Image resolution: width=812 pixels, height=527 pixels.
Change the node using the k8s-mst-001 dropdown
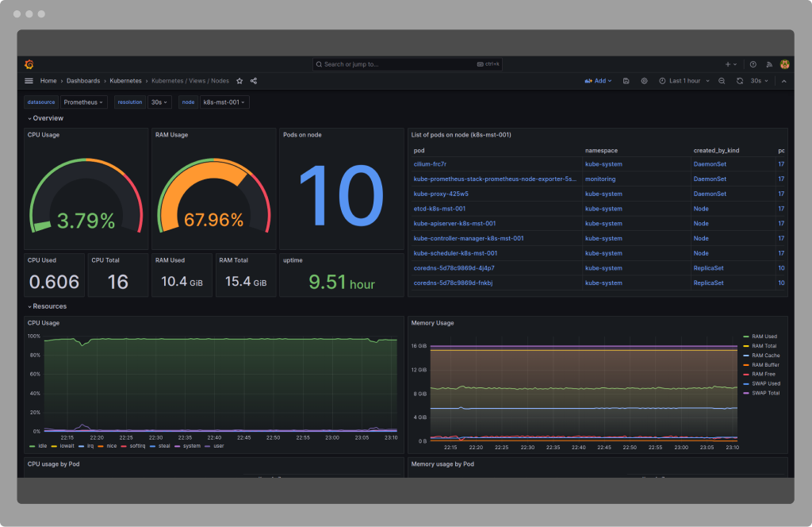point(224,102)
